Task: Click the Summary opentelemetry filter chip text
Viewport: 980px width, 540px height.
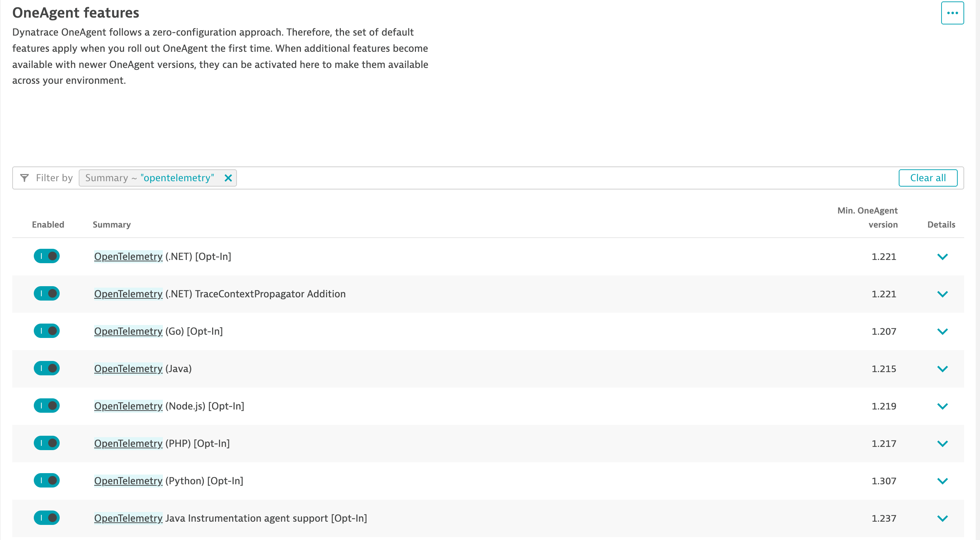Action: [150, 178]
